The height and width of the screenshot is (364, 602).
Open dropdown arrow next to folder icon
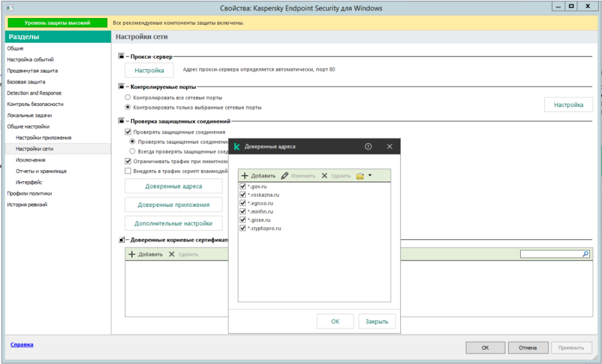tap(370, 176)
